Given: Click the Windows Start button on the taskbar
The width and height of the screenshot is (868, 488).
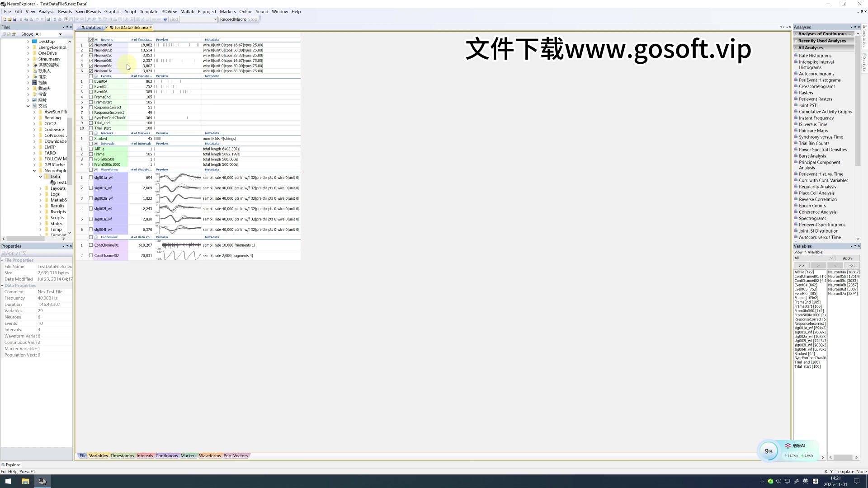Looking at the screenshot, I should pos(9,481).
